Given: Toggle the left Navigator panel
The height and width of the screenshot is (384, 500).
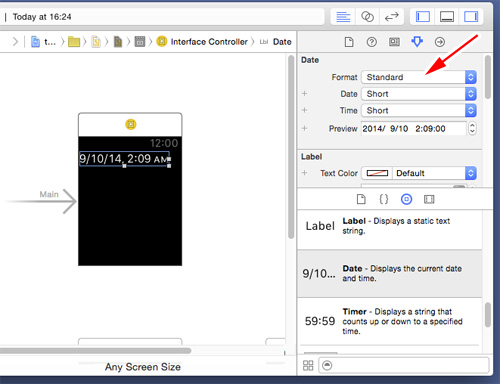Looking at the screenshot, I should (423, 17).
